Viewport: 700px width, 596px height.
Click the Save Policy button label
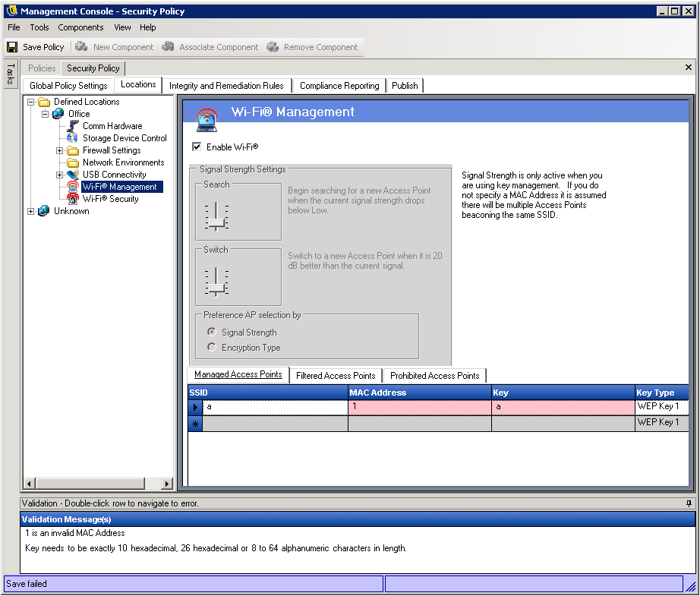click(43, 47)
